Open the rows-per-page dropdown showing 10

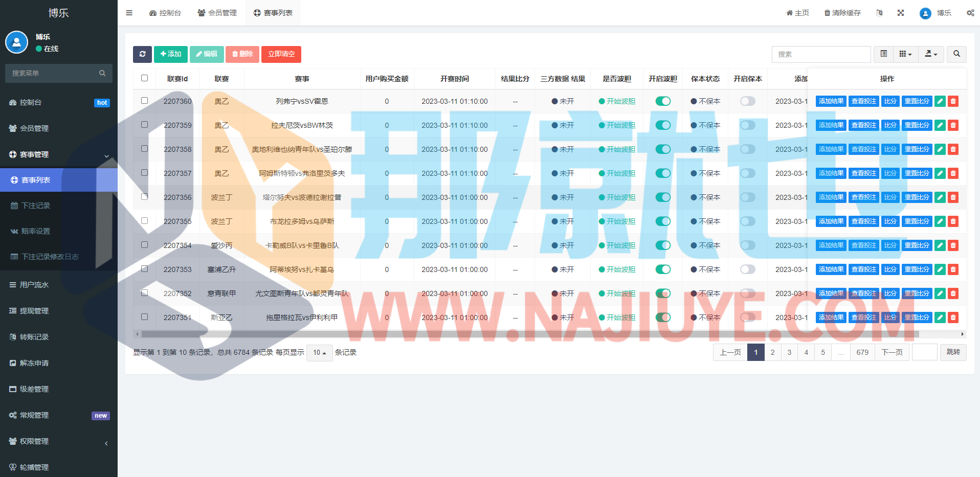(319, 353)
